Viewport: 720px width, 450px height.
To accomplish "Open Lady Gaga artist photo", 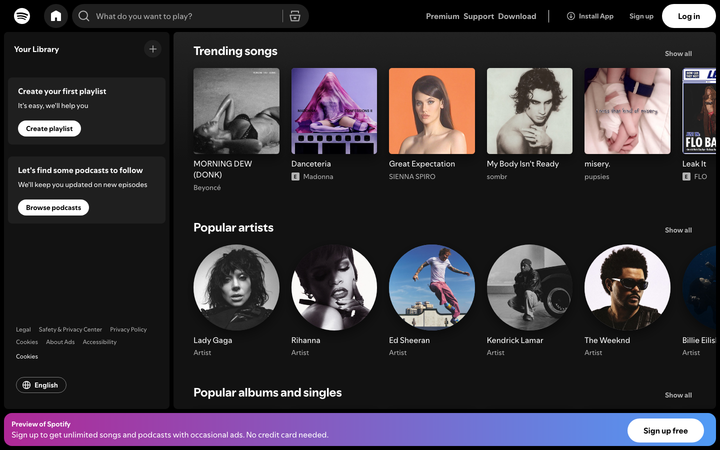I will (x=236, y=287).
